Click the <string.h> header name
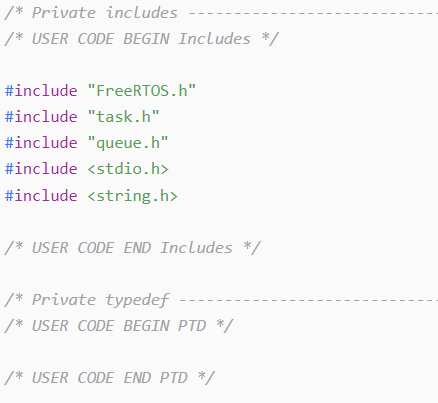438x403 pixels. coord(133,196)
